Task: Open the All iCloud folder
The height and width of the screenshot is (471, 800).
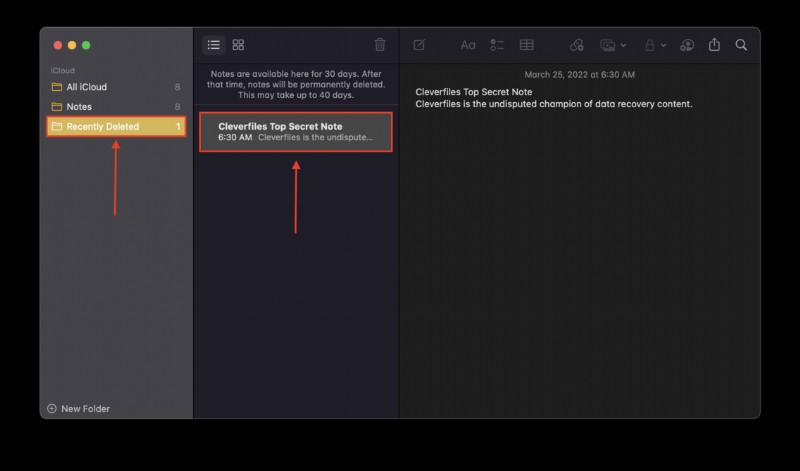Action: (116, 87)
